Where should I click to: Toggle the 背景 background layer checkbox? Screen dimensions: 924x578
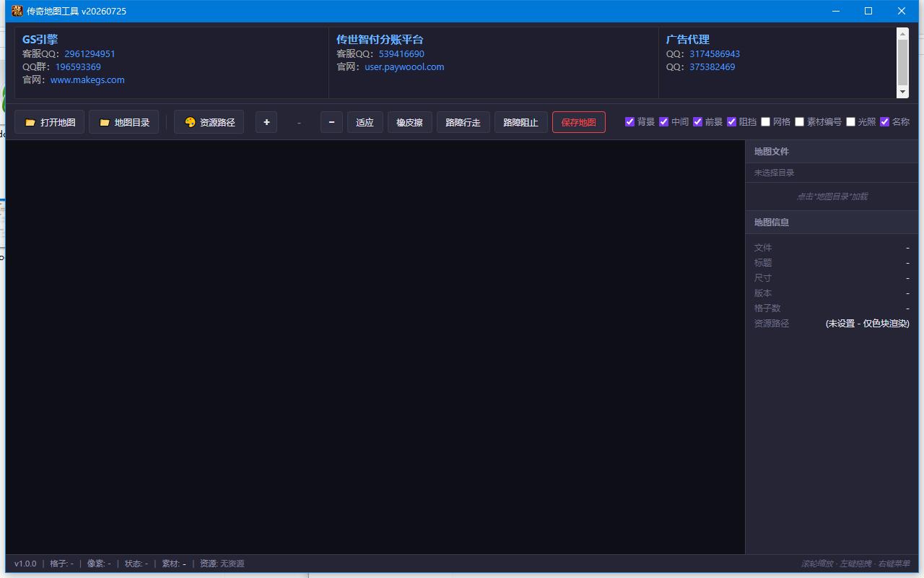(629, 121)
